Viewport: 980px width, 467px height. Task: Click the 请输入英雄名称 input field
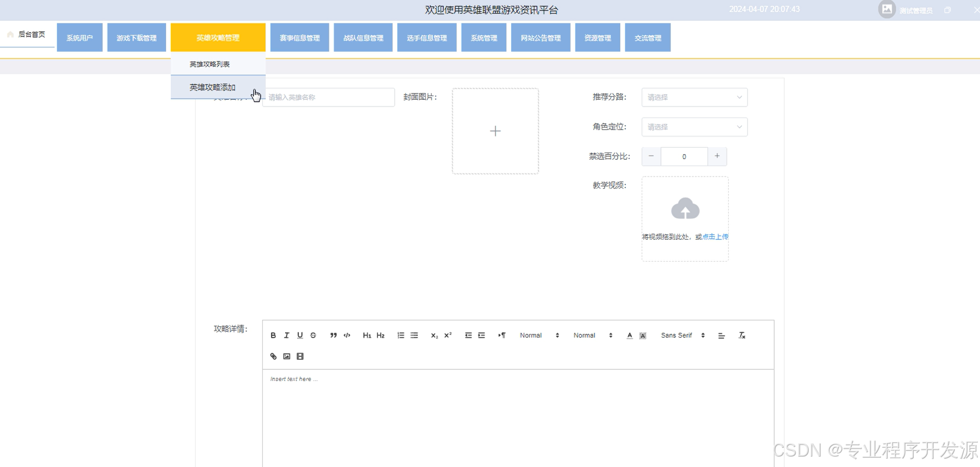pyautogui.click(x=328, y=97)
